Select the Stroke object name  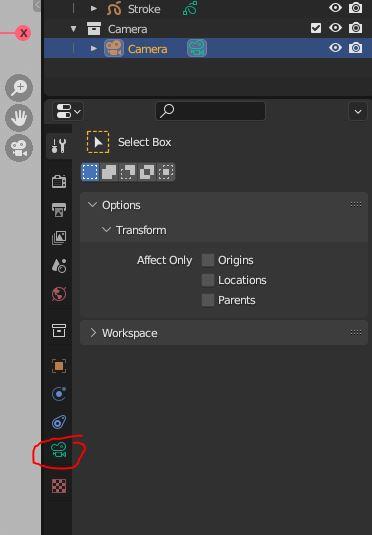tap(144, 9)
